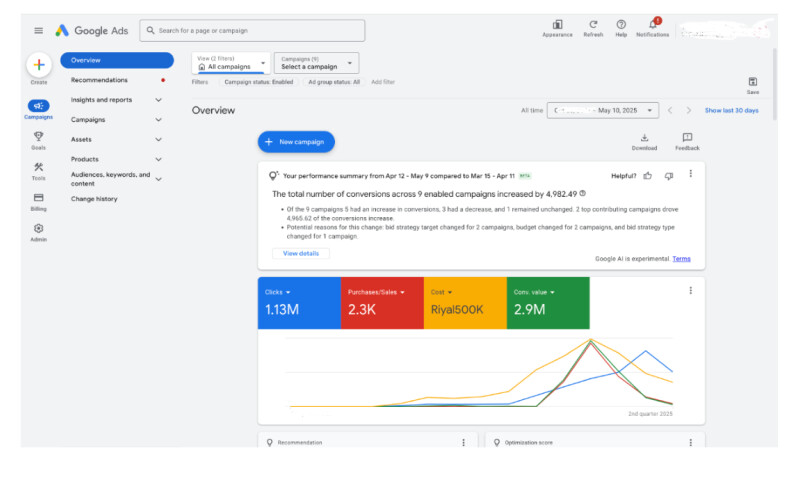
Task: Click the Download icon
Action: click(x=644, y=139)
